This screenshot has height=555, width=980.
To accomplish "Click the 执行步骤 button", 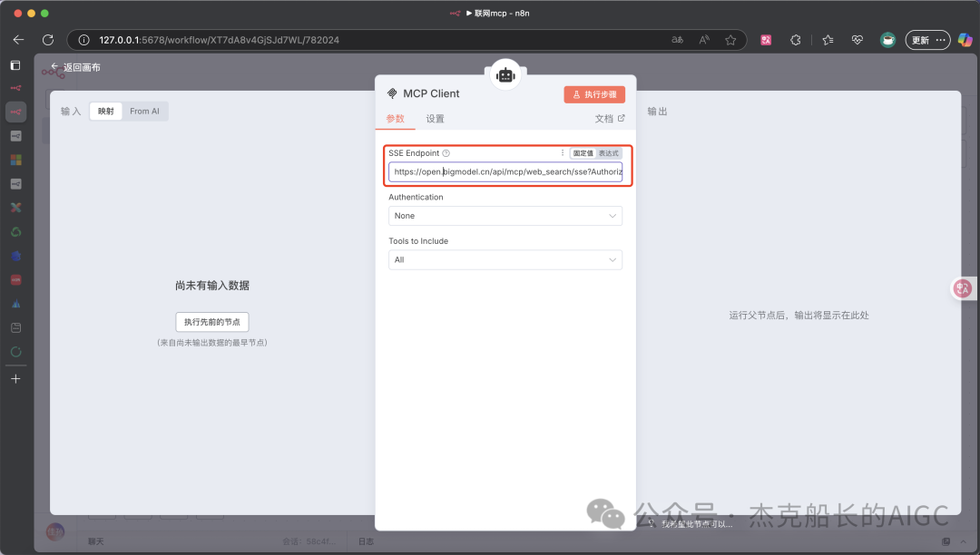I will click(x=594, y=94).
